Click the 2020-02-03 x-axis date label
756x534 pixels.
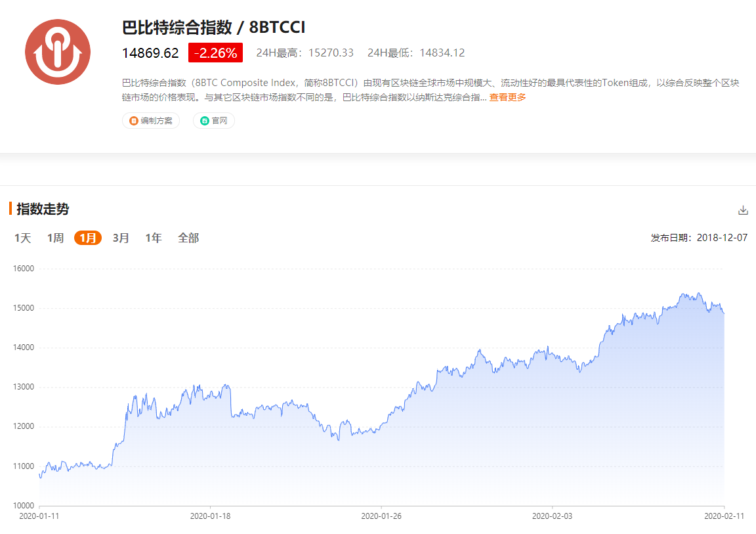(x=553, y=516)
